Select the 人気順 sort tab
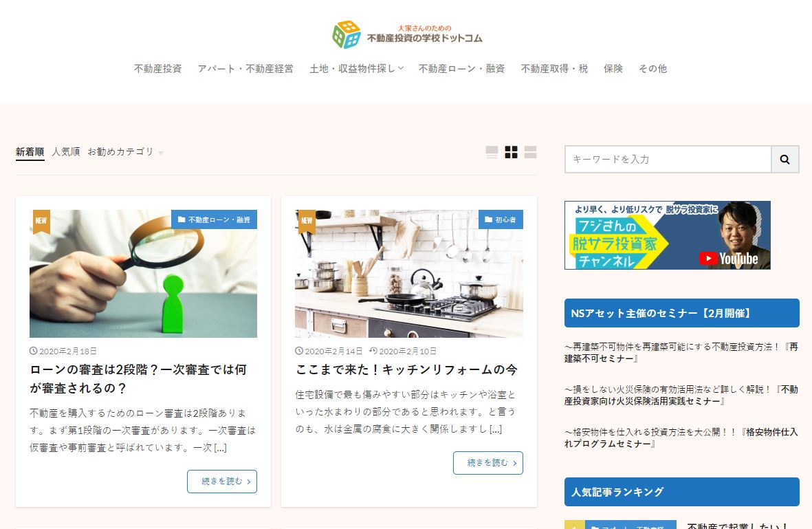This screenshot has width=812, height=529. point(66,152)
